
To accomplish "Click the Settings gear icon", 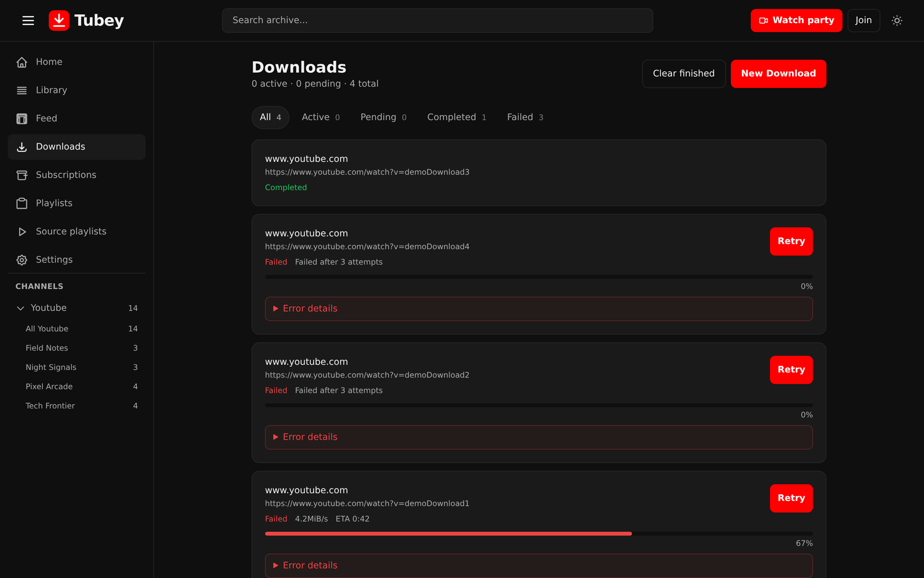I will [22, 260].
